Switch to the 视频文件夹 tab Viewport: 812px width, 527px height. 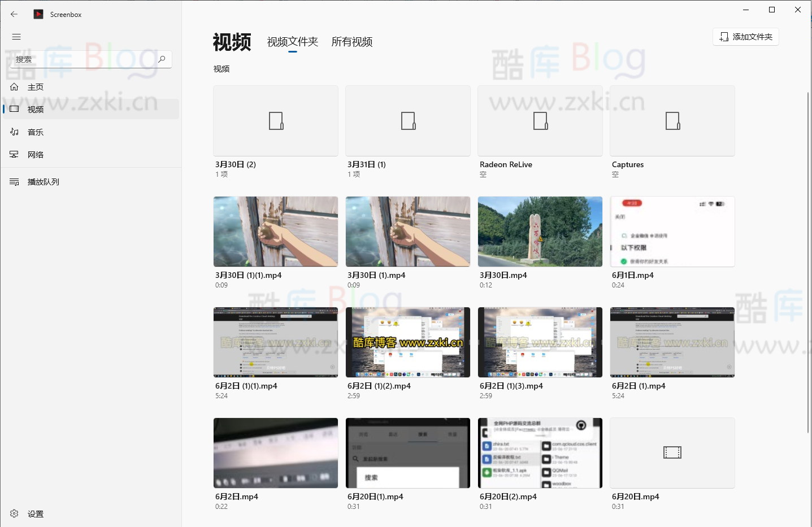coord(292,41)
